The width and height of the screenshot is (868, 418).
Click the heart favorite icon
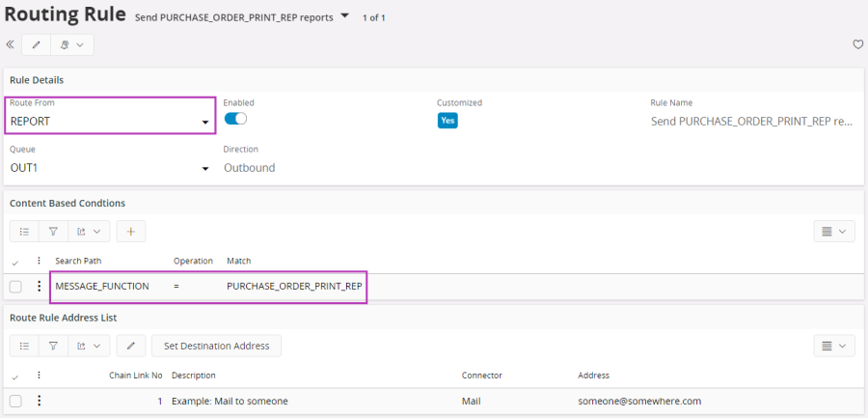(x=857, y=44)
